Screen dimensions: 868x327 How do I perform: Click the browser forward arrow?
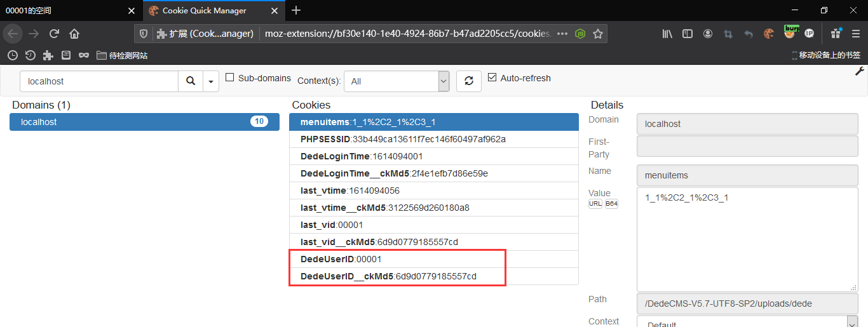tap(34, 34)
